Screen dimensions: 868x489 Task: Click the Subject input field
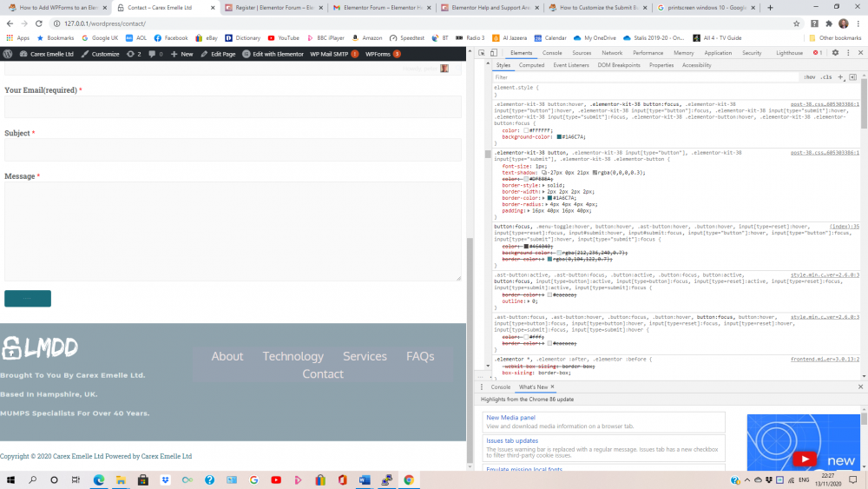pos(233,150)
